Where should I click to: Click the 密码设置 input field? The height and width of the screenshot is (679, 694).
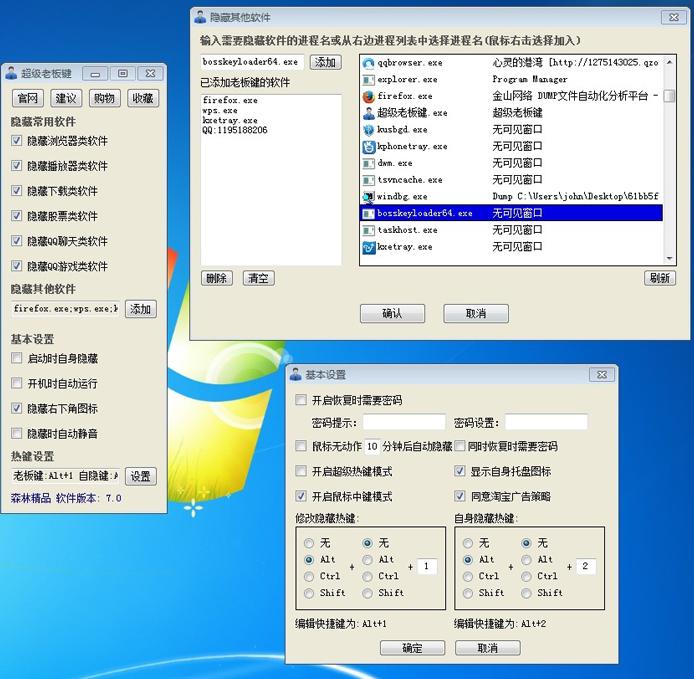click(546, 422)
